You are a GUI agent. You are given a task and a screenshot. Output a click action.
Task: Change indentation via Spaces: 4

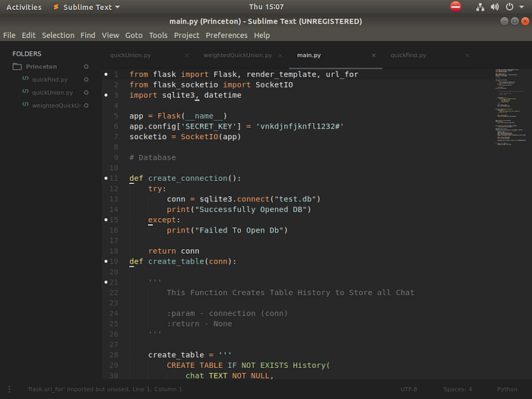(458, 389)
